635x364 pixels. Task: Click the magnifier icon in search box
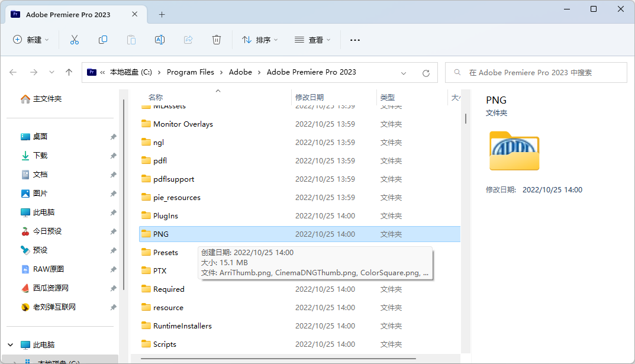coord(457,72)
